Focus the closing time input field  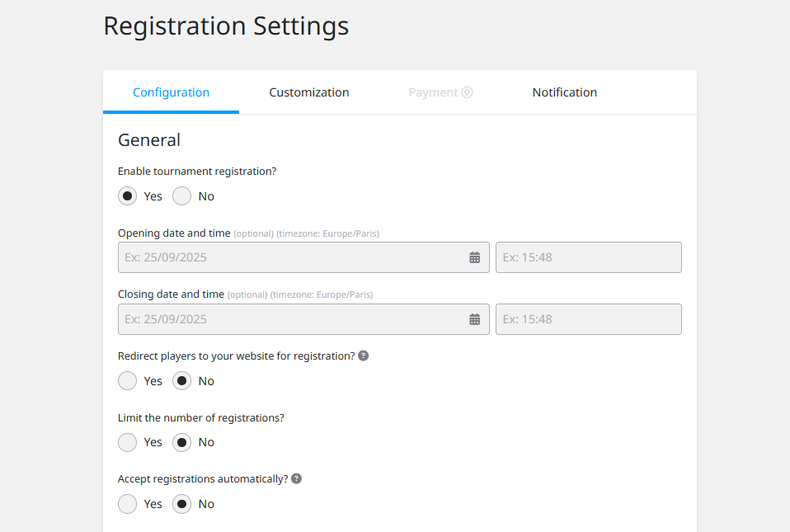(x=588, y=319)
